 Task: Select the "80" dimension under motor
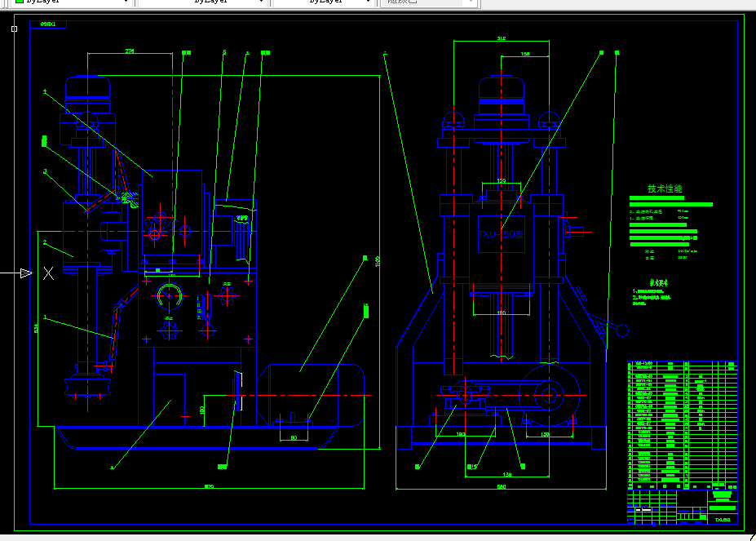(294, 438)
